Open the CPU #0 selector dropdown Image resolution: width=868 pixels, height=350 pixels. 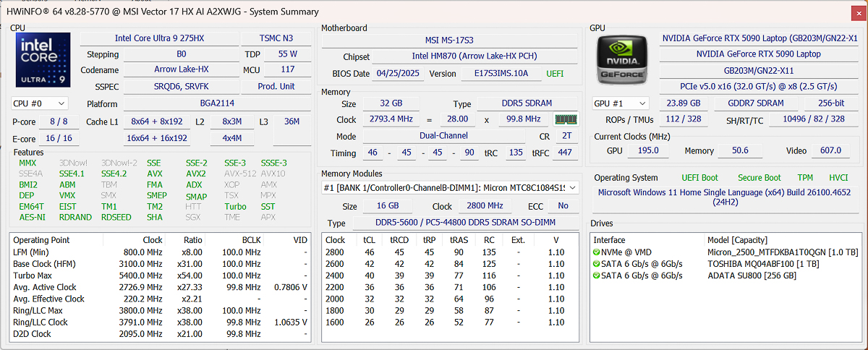tap(40, 103)
